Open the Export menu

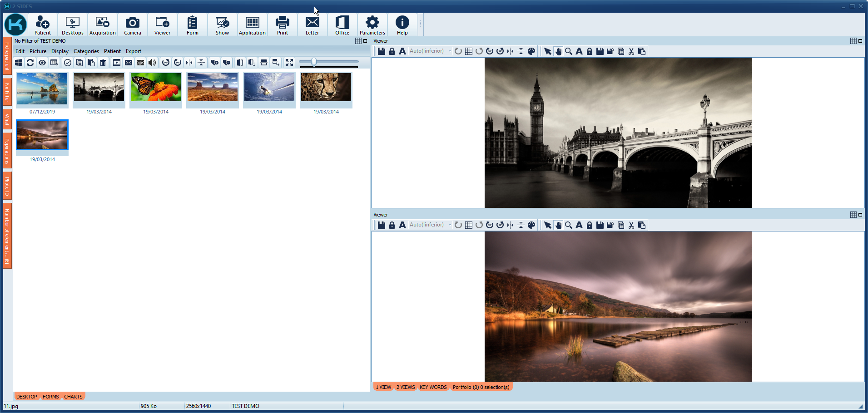point(134,51)
